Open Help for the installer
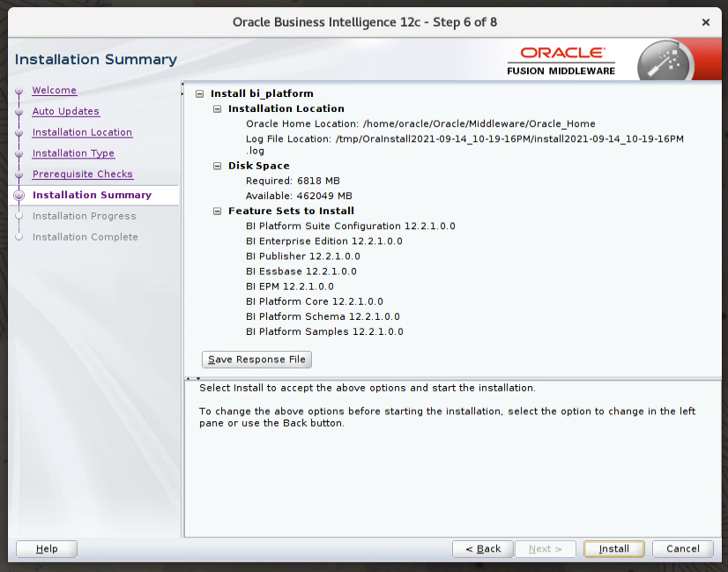728x572 pixels. click(47, 549)
